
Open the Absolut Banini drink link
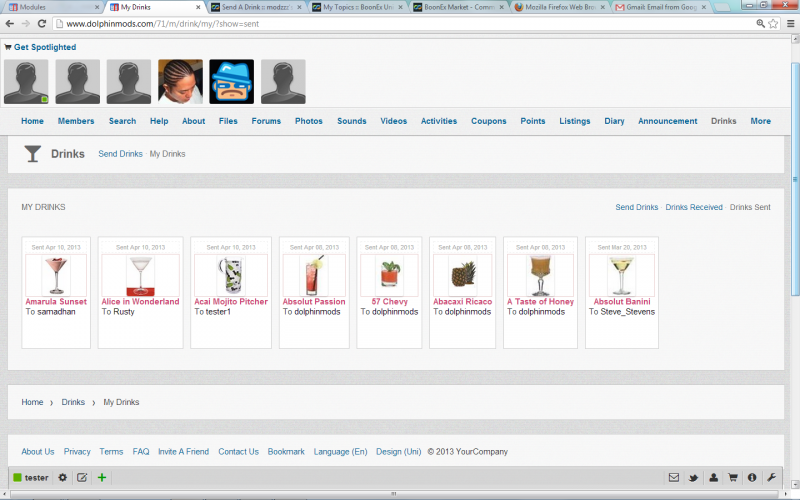tap(622, 302)
